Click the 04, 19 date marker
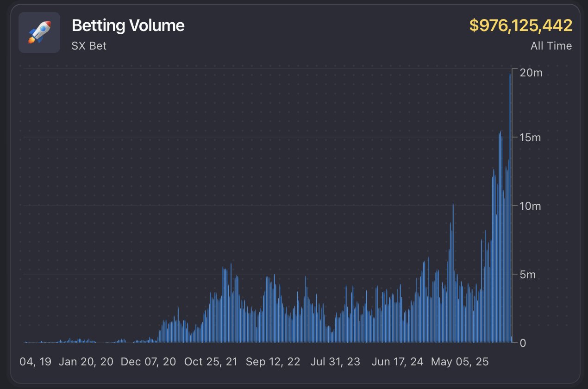This screenshot has width=588, height=389. [x=36, y=362]
